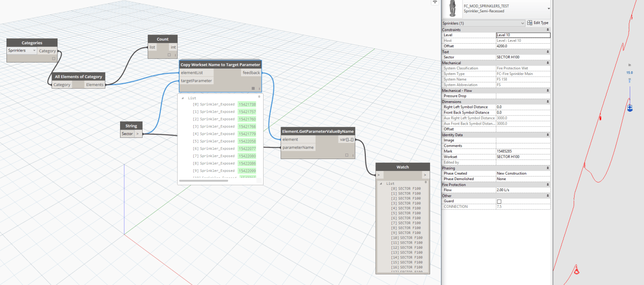Collapse the Phasing section

pyautogui.click(x=547, y=168)
